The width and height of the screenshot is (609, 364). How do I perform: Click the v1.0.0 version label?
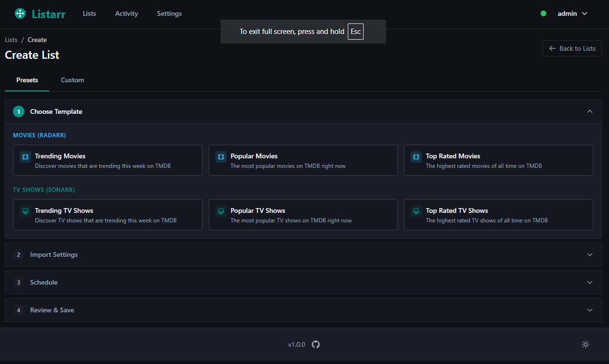(297, 344)
